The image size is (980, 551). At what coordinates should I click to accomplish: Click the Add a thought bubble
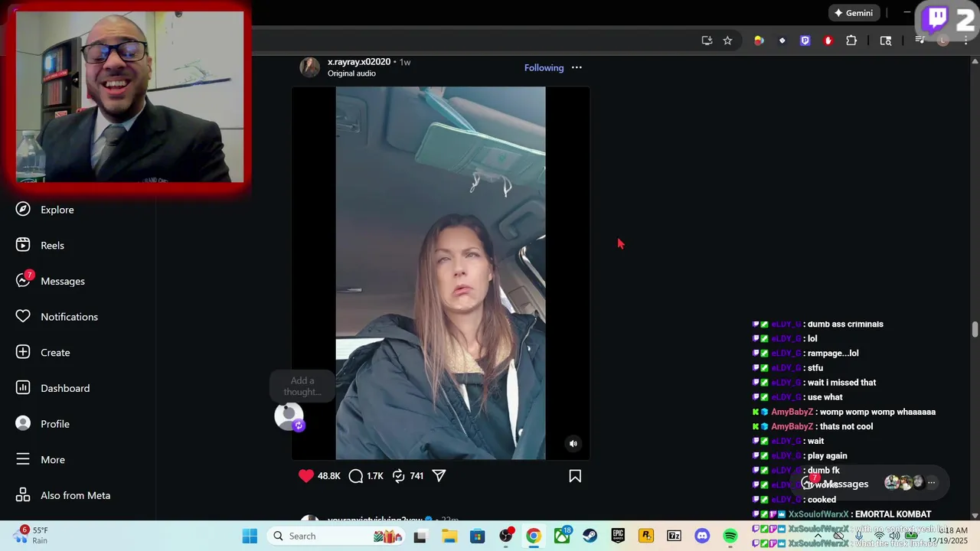302,386
